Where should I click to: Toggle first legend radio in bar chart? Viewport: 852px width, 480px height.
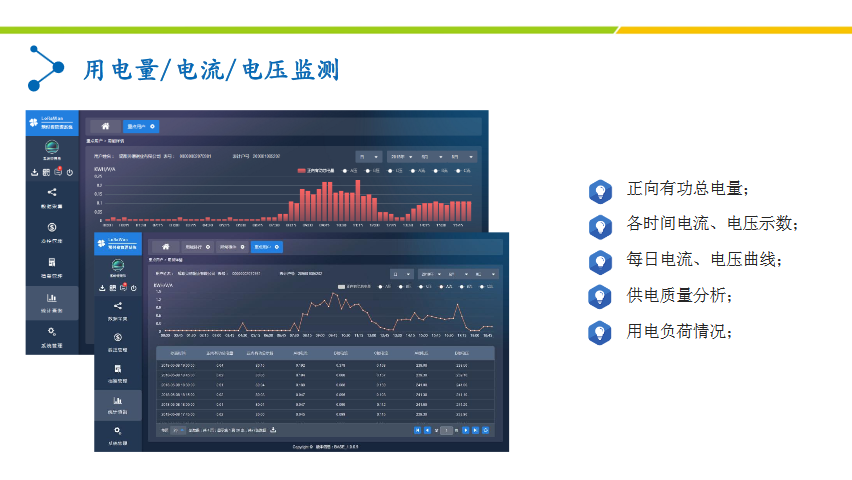tap(347, 171)
